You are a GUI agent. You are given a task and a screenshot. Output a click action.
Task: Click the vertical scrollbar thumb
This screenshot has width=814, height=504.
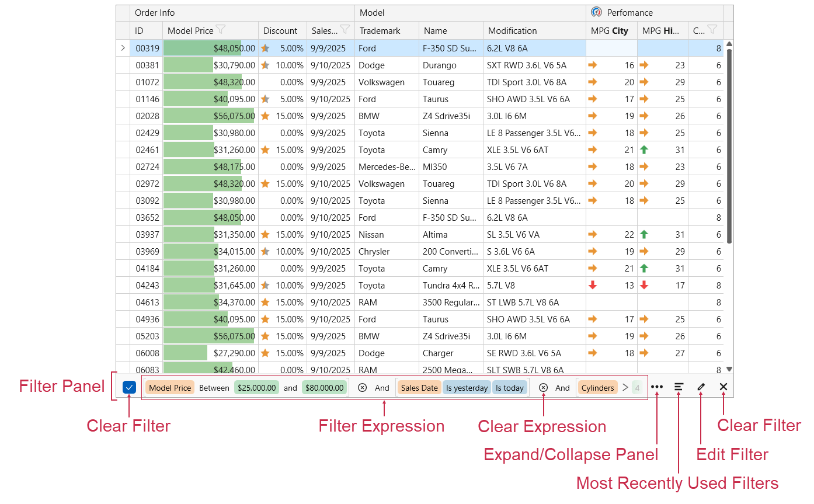click(x=729, y=146)
